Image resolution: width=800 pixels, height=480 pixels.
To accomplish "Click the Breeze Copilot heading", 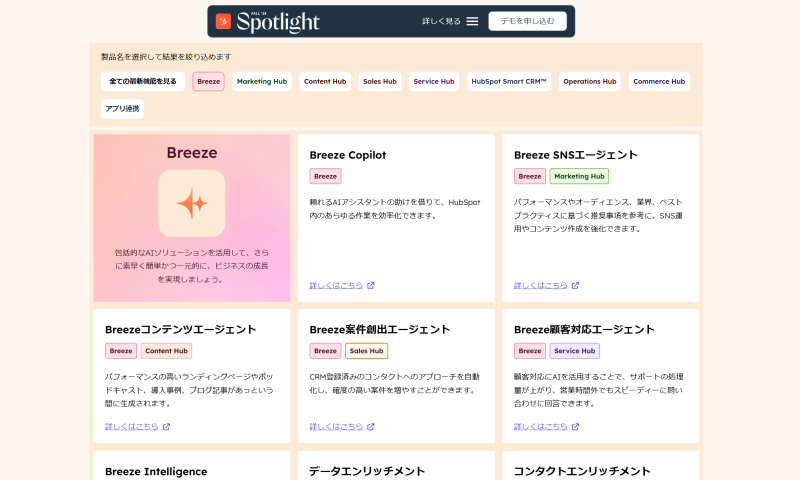I will [347, 155].
